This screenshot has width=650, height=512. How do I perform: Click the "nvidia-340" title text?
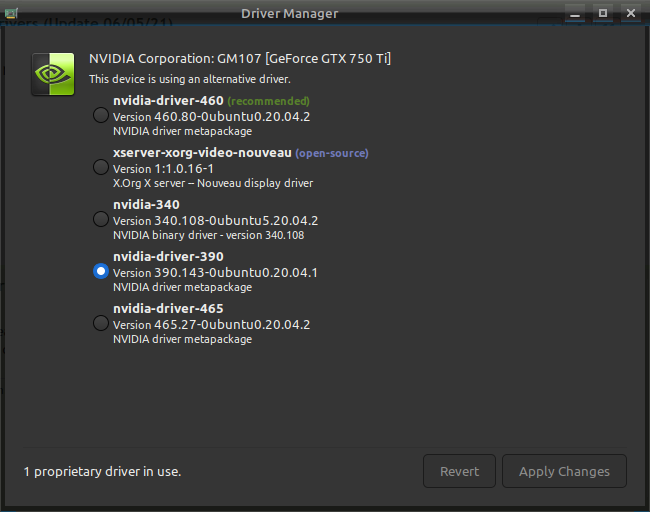(146, 205)
